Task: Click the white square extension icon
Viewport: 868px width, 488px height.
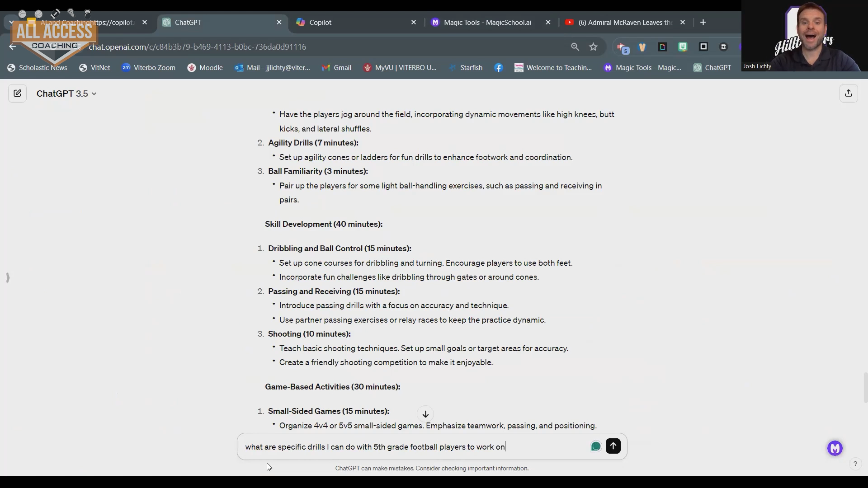Action: pyautogui.click(x=703, y=47)
